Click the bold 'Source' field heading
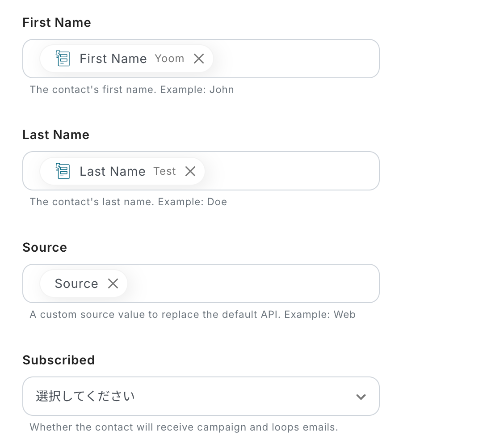Viewport: 504px width, 448px height. 45,248
